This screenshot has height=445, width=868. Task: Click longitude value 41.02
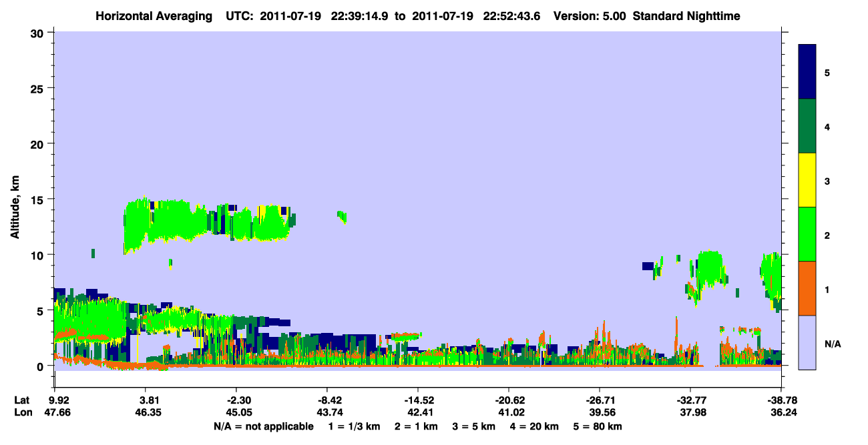pyautogui.click(x=511, y=412)
